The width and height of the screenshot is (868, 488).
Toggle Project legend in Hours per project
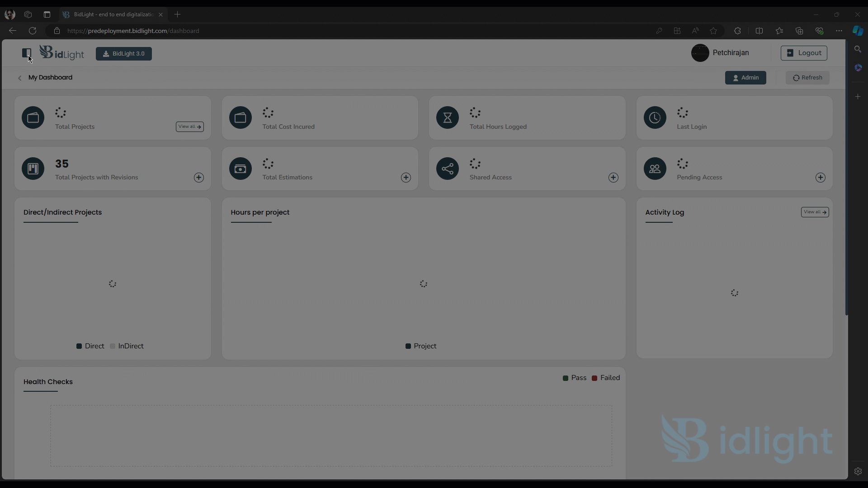click(x=421, y=346)
